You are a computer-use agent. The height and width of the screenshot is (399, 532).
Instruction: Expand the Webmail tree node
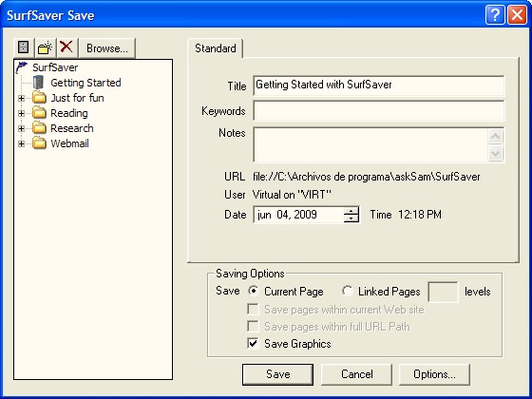click(21, 143)
